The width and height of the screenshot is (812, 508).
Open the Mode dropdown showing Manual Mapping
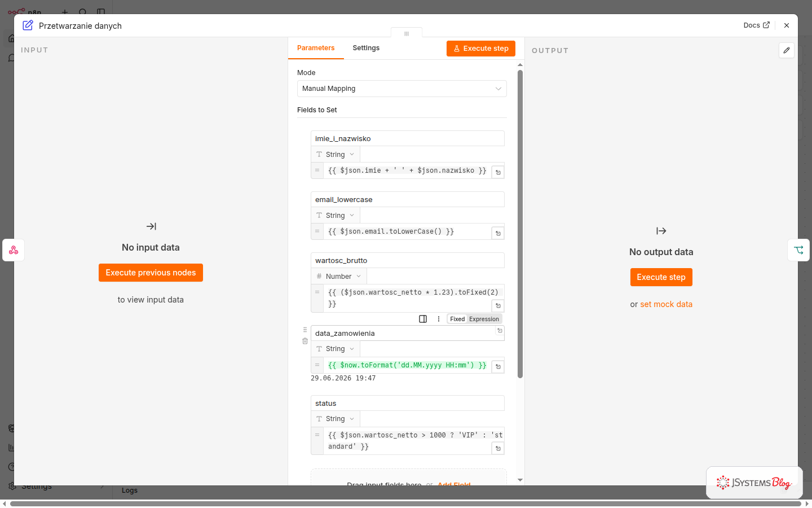coord(401,89)
